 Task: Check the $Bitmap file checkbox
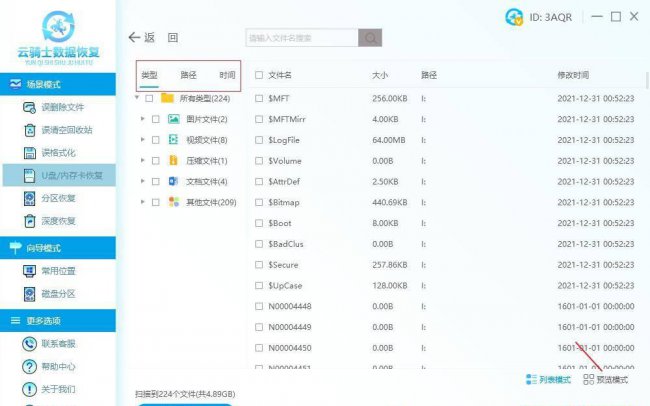pos(259,202)
